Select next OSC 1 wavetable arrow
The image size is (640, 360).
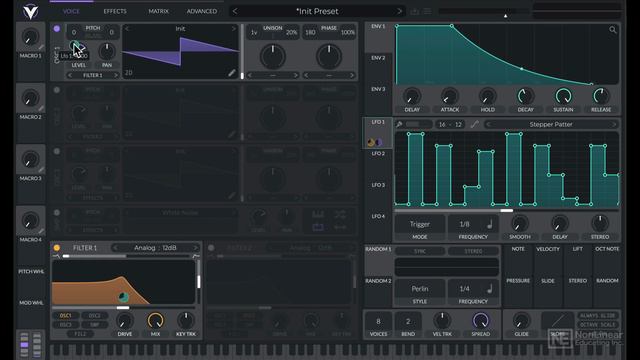coord(234,29)
